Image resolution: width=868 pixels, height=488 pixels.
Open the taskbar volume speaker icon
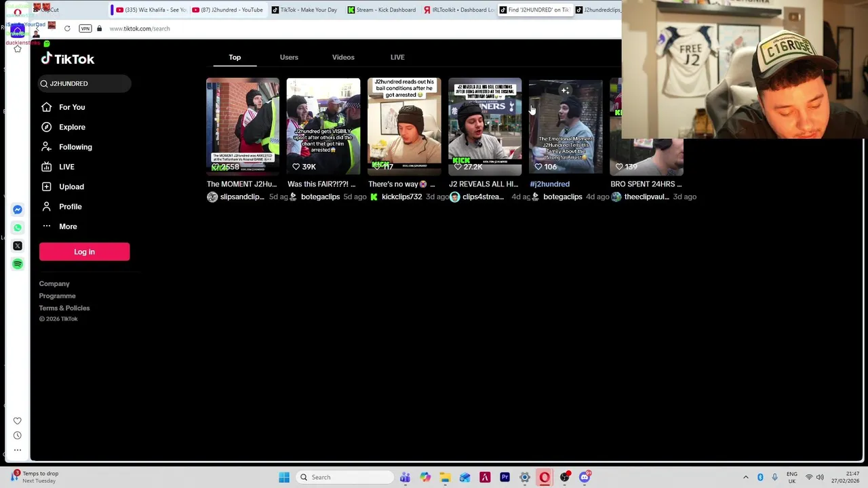pyautogui.click(x=820, y=477)
